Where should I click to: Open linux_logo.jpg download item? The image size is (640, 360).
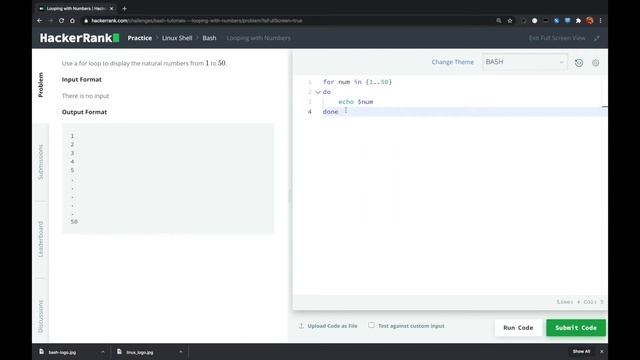click(140, 352)
